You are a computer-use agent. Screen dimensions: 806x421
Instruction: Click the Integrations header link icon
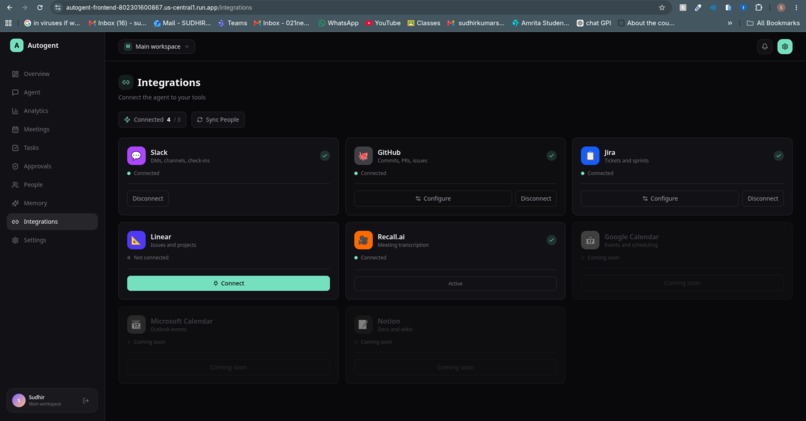tap(126, 82)
